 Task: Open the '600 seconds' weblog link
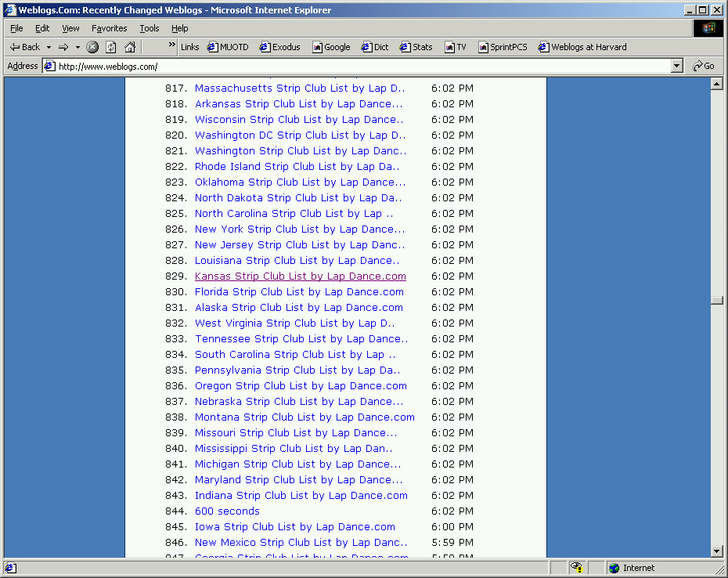click(227, 511)
